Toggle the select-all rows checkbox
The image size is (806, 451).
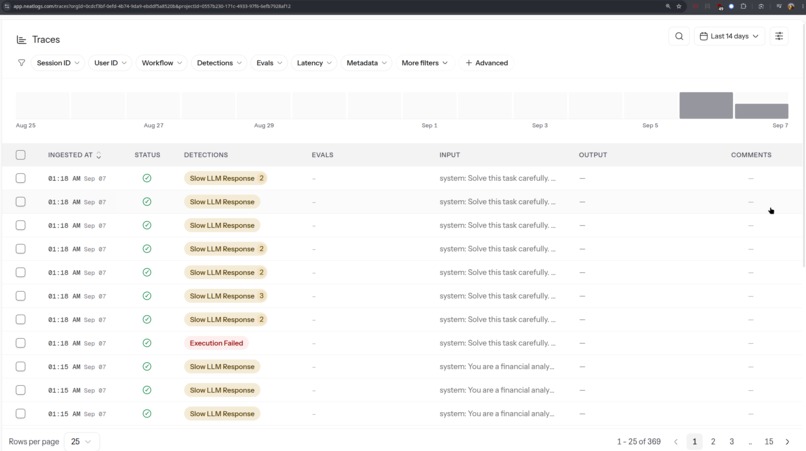pyautogui.click(x=21, y=155)
